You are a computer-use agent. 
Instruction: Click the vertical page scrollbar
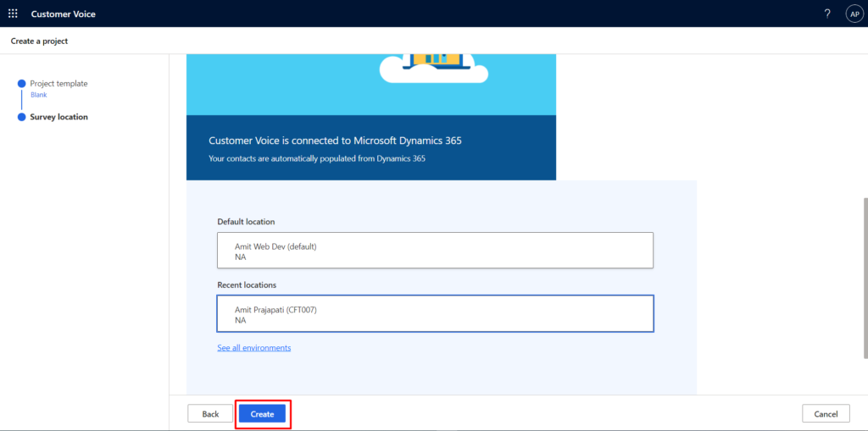coord(865,278)
